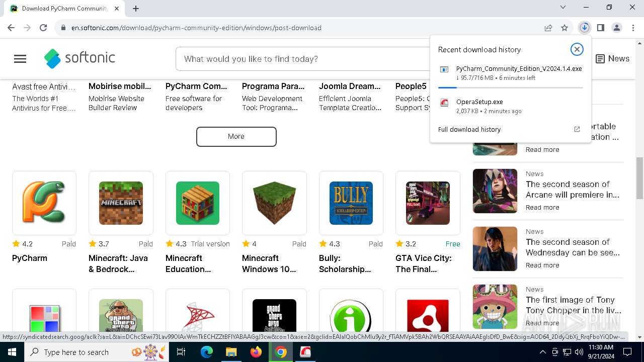The height and width of the screenshot is (362, 644).
Task: Click the Bully: Scholarship title text
Action: click(x=345, y=263)
